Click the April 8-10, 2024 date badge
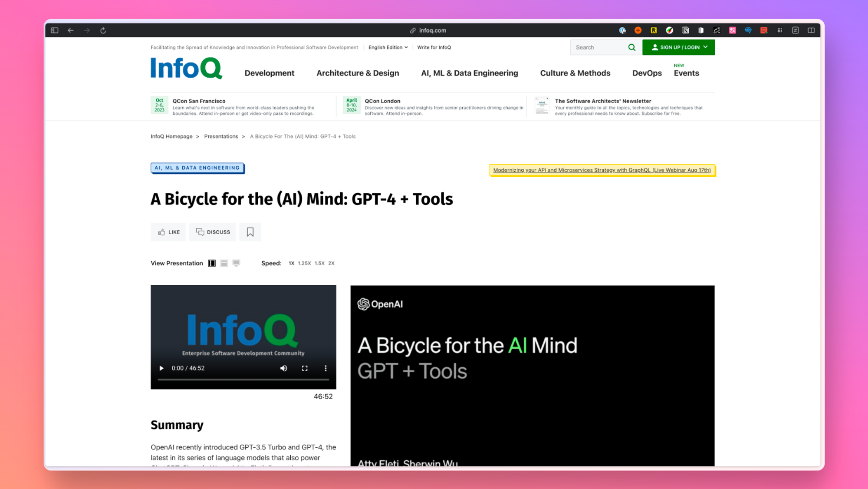The height and width of the screenshot is (489, 868). pyautogui.click(x=352, y=105)
